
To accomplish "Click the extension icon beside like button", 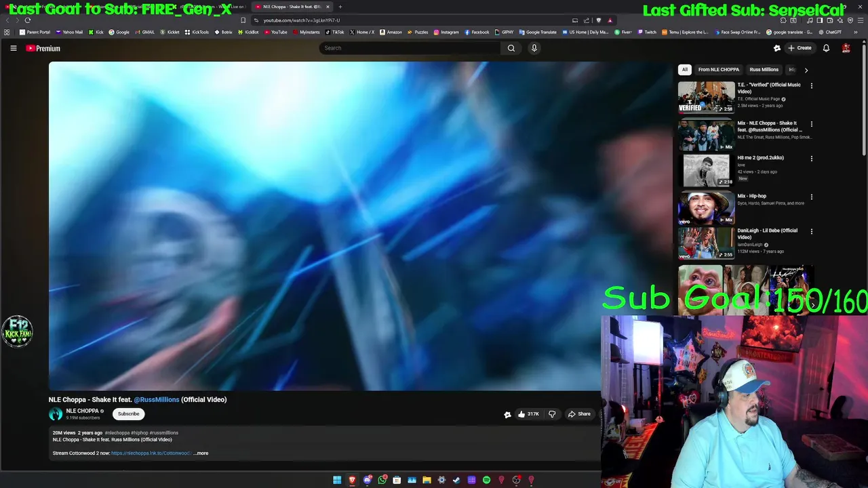I will coord(507,414).
